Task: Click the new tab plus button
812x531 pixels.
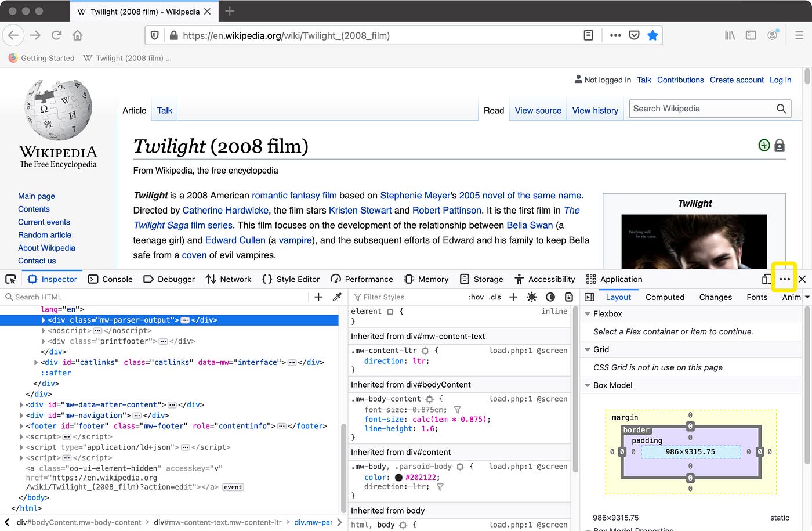Action: [x=230, y=11]
